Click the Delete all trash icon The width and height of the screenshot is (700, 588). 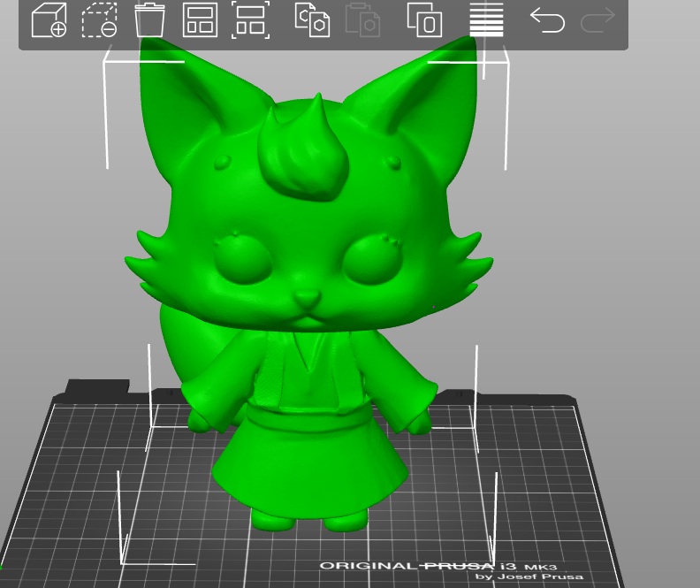(149, 20)
